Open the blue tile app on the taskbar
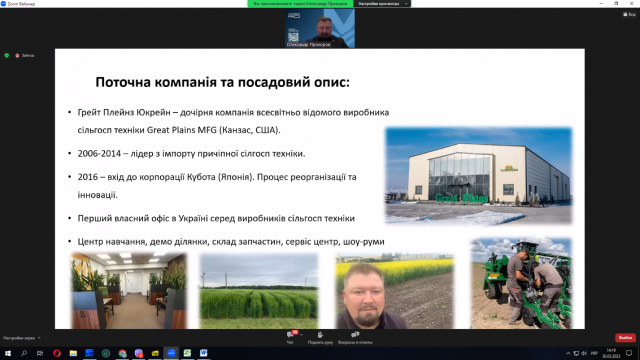Image resolution: width=640 pixels, height=360 pixels. (89, 353)
